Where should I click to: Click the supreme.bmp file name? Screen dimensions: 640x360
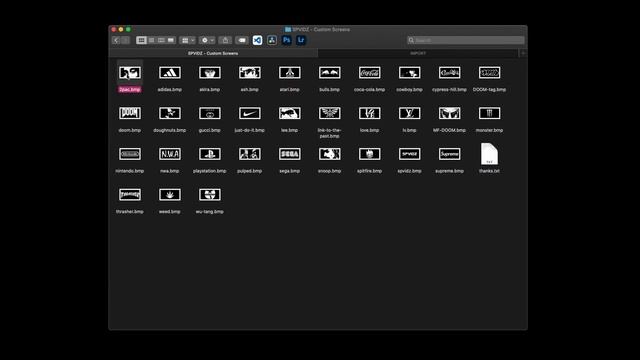449,171
